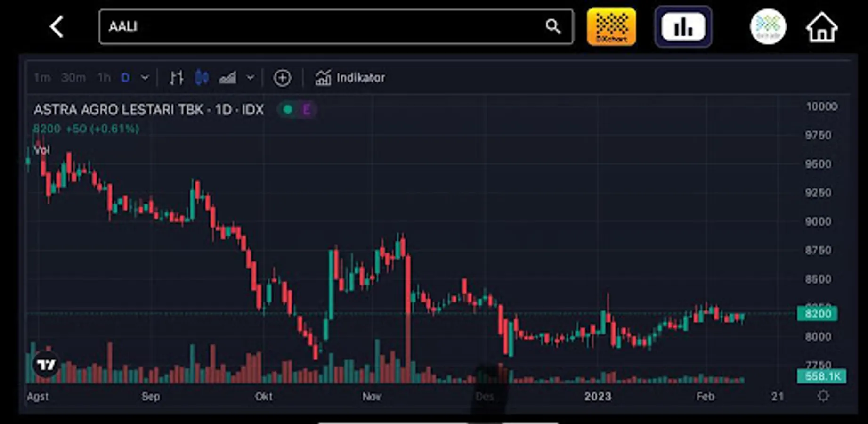The image size is (868, 424).
Task: Go to the home screen
Action: point(822,27)
